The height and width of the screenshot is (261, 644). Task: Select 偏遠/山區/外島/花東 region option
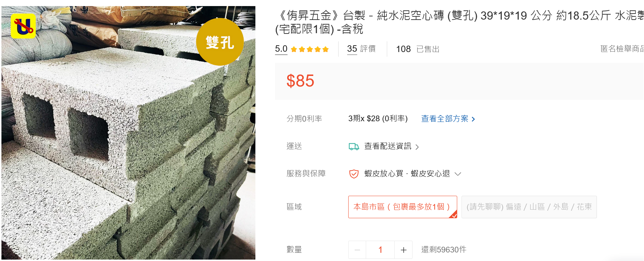529,207
